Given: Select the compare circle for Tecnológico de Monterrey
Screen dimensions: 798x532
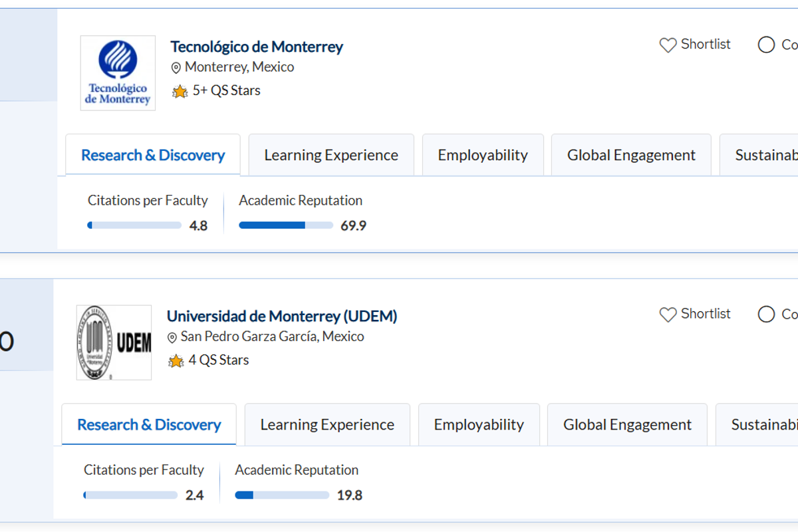Looking at the screenshot, I should point(765,45).
